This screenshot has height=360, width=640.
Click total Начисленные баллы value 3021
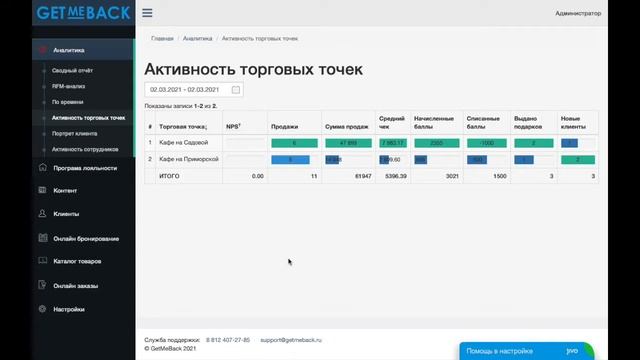point(452,176)
